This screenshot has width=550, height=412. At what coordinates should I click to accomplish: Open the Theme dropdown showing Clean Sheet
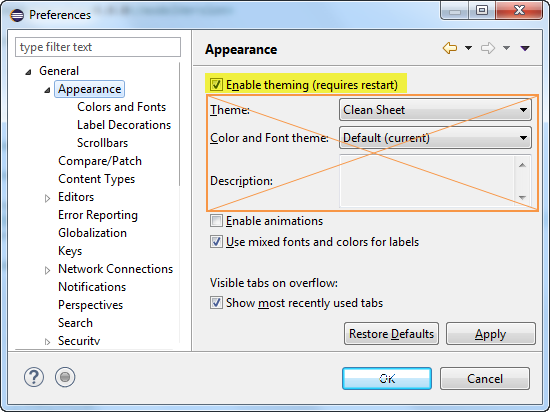click(x=435, y=110)
